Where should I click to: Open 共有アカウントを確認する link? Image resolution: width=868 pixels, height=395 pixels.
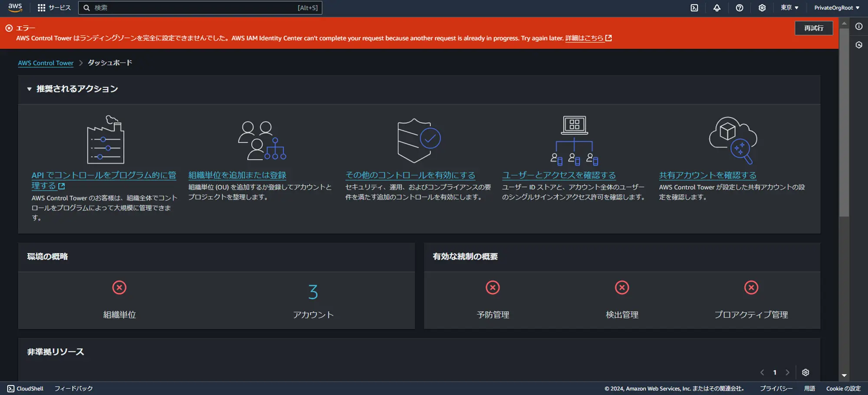707,175
